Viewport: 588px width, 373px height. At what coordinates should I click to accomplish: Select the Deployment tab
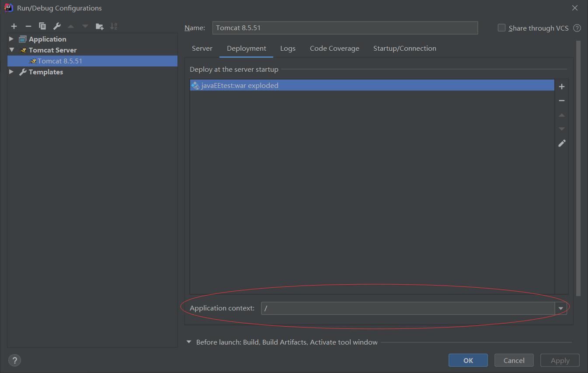247,49
